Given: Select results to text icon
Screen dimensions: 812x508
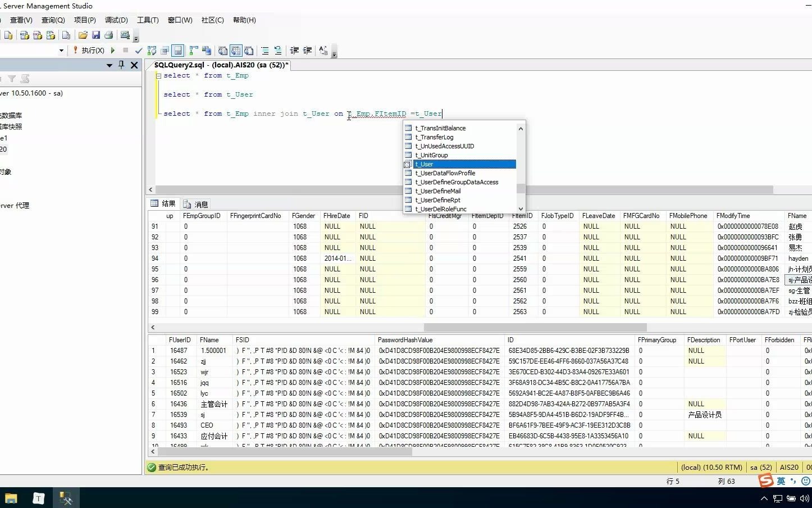Looking at the screenshot, I should [223, 51].
